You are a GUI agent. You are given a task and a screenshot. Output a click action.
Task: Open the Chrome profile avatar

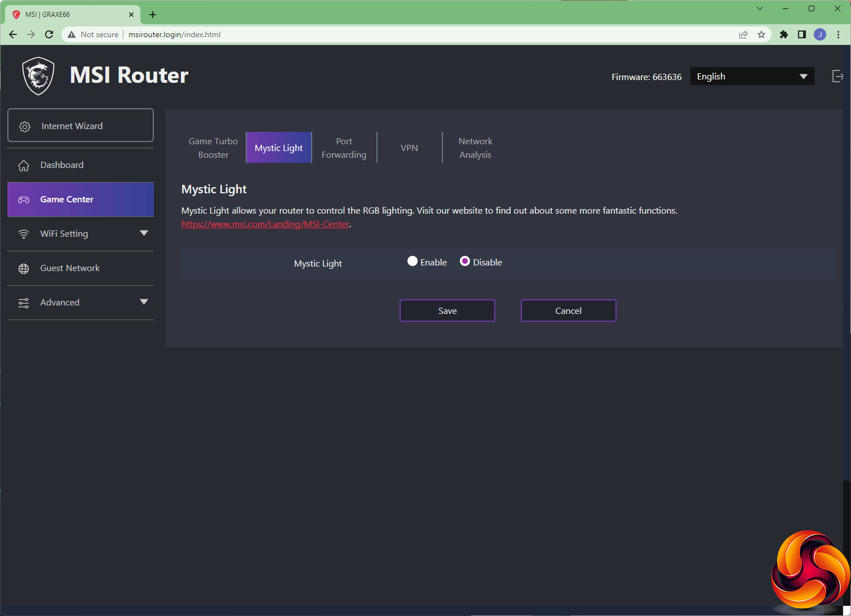[820, 34]
